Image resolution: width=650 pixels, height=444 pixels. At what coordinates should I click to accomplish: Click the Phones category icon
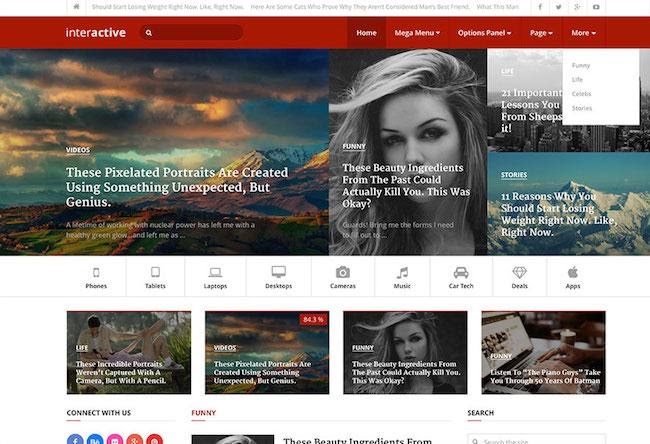tap(96, 272)
